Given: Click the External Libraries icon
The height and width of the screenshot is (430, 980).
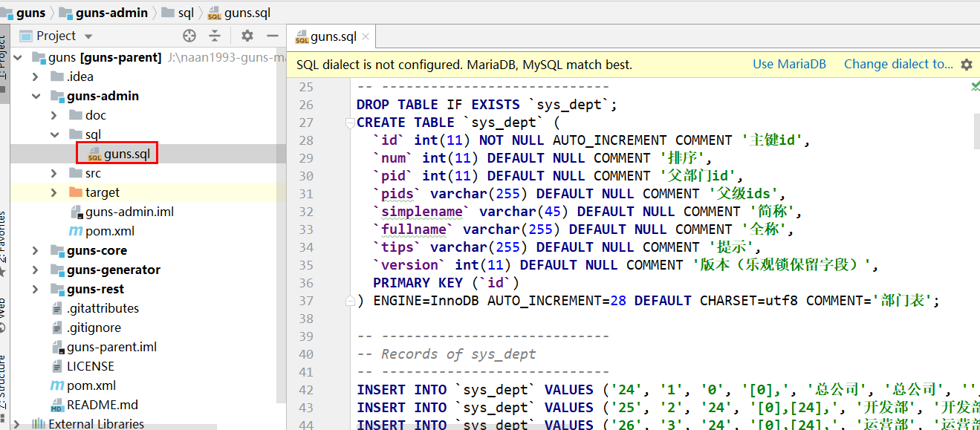Looking at the screenshot, I should [x=39, y=424].
